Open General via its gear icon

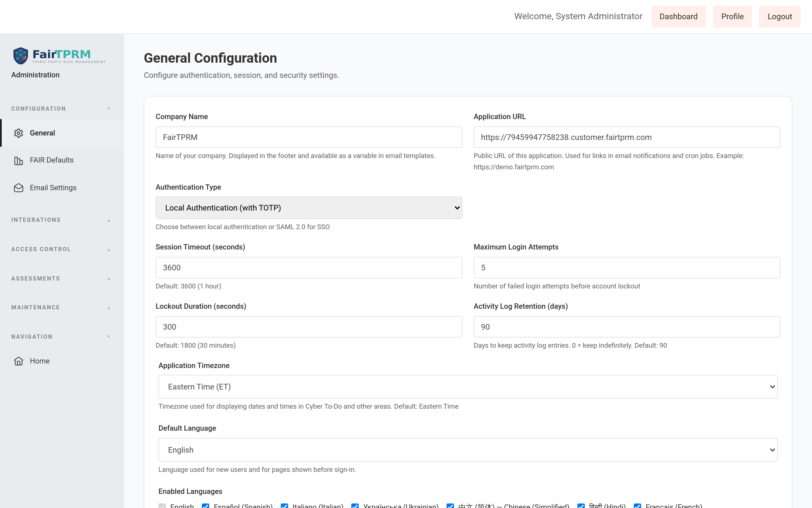[18, 133]
